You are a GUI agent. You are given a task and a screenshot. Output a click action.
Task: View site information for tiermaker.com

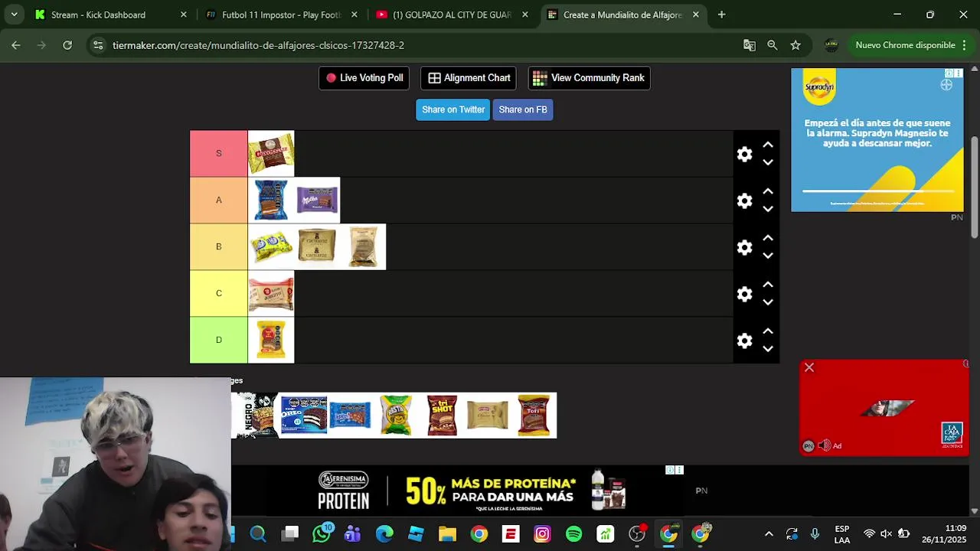[98, 45]
